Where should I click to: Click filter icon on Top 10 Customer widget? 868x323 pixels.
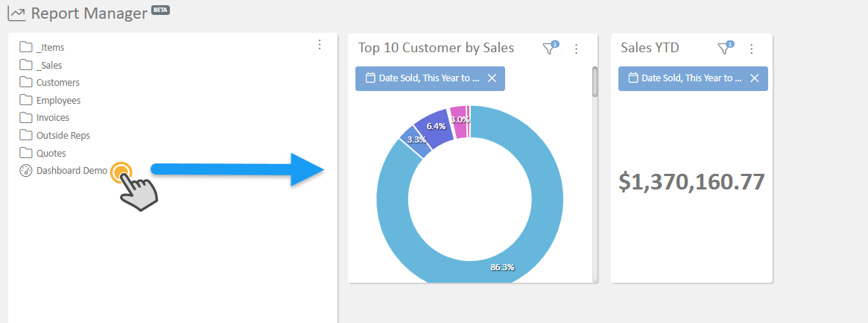(549, 48)
